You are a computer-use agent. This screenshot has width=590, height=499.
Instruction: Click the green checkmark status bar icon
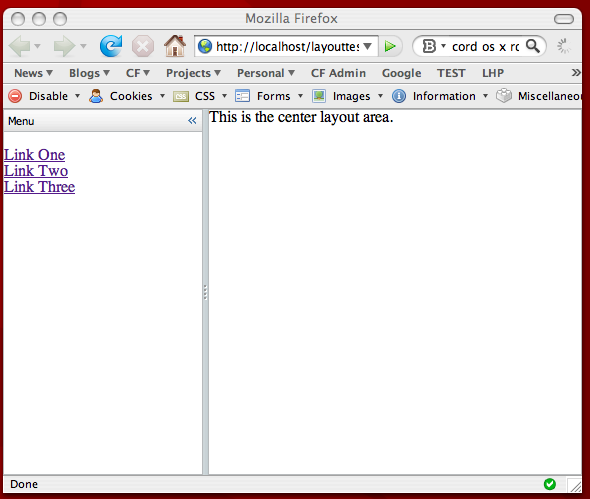pyautogui.click(x=550, y=484)
